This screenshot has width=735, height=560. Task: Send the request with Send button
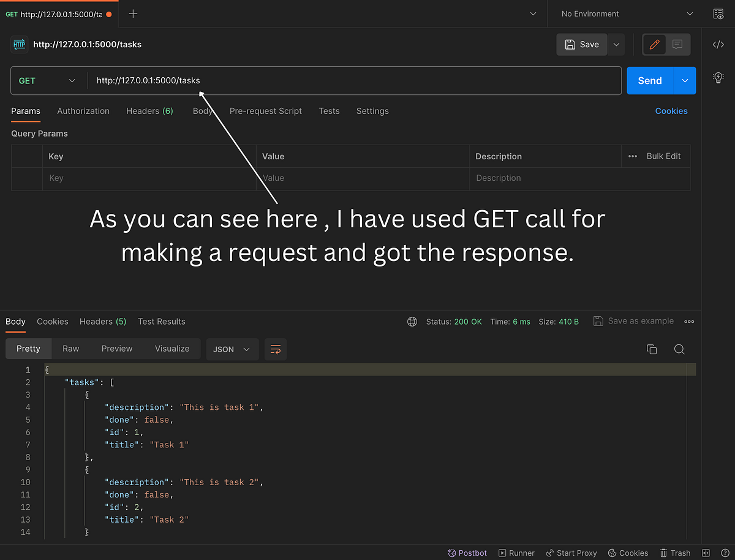pyautogui.click(x=650, y=81)
